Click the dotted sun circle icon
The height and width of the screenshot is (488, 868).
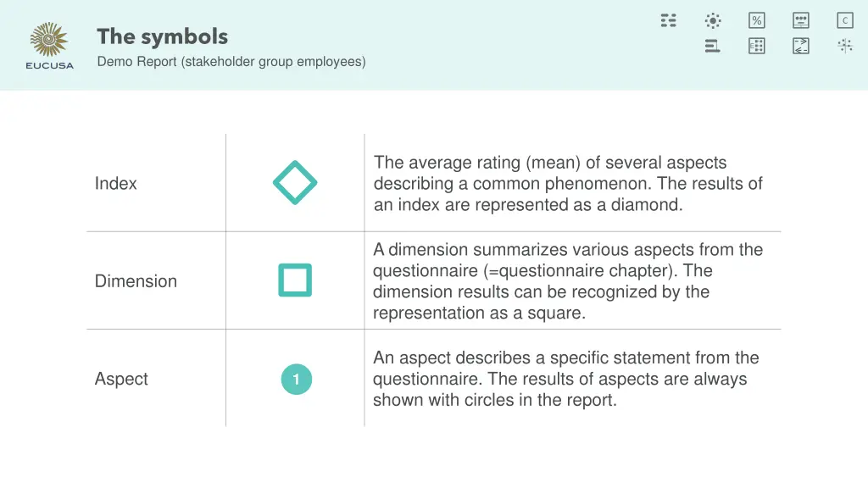coord(713,20)
